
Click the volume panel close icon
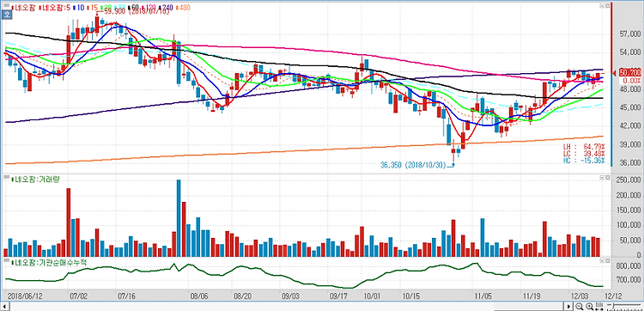(x=607, y=178)
